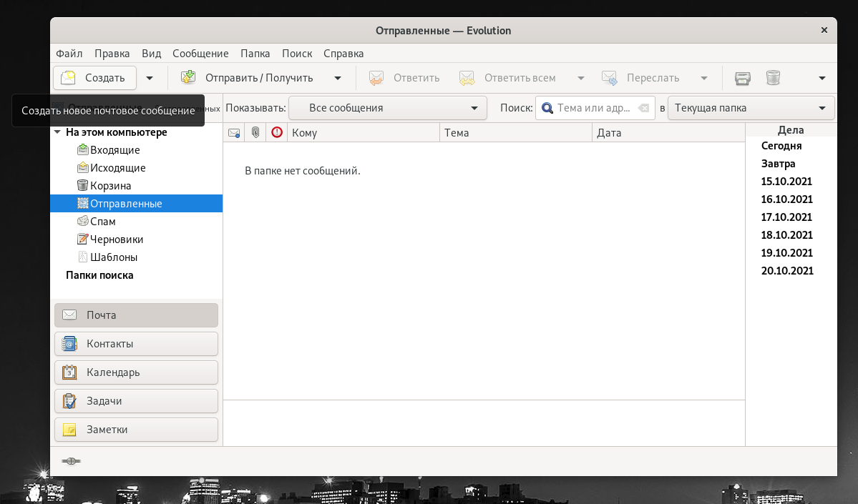This screenshot has width=858, height=504.
Task: Switch to the Почта view
Action: click(x=136, y=315)
